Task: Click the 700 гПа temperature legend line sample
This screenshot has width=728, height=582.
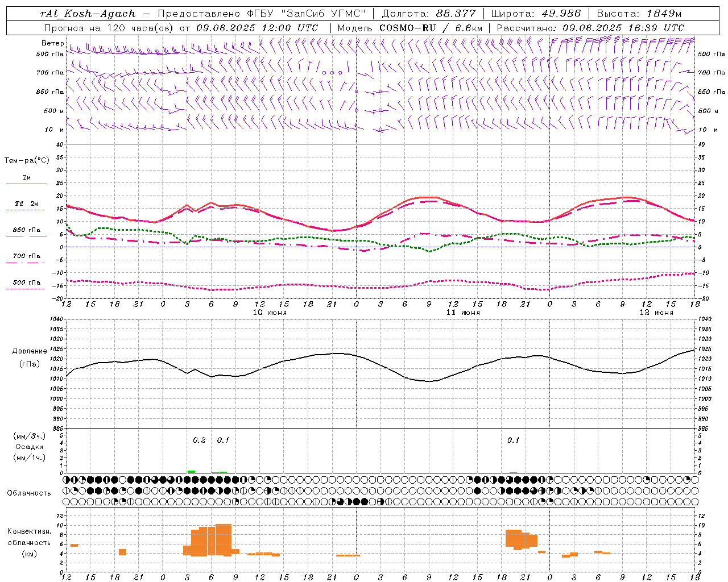Action: [x=26, y=263]
